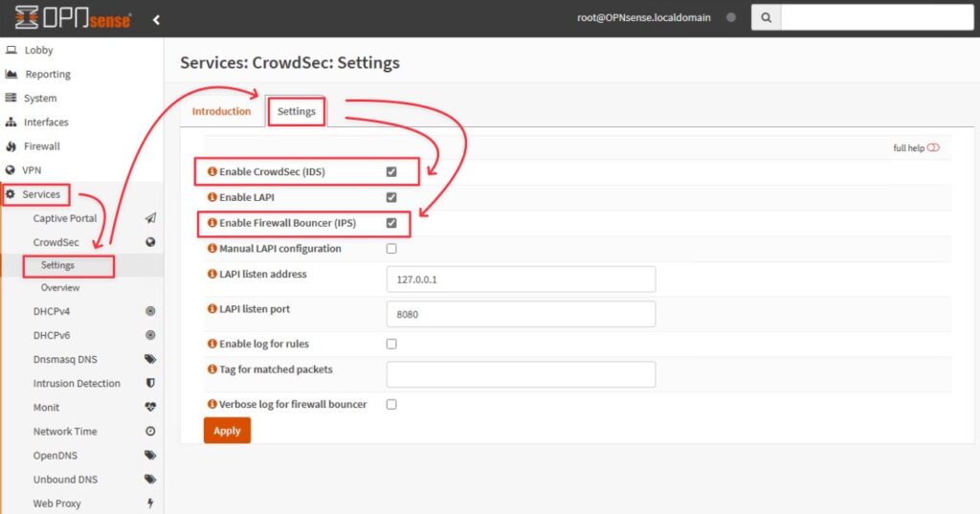Open the Lobby menu

pos(38,50)
